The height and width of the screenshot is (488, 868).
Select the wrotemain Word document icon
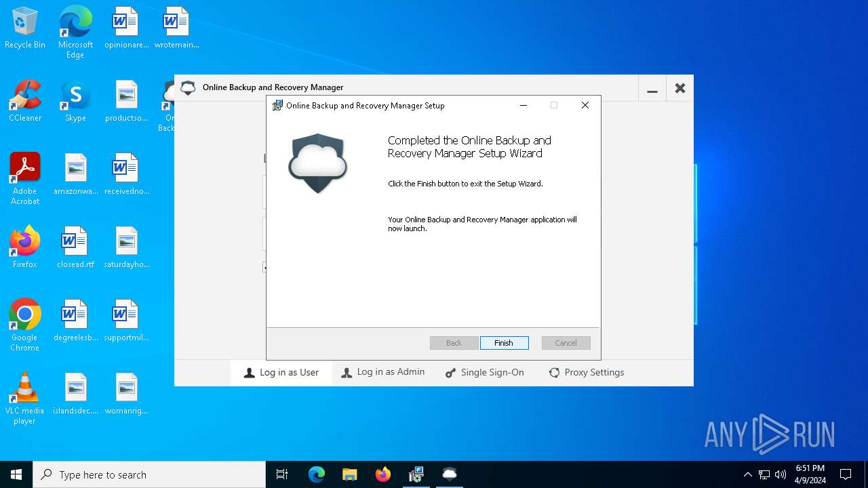click(x=176, y=28)
